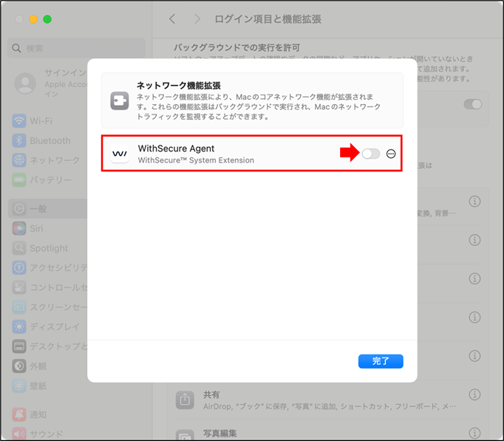
Task: Click the ネットワーク機能拡張 header icon
Action: click(120, 100)
